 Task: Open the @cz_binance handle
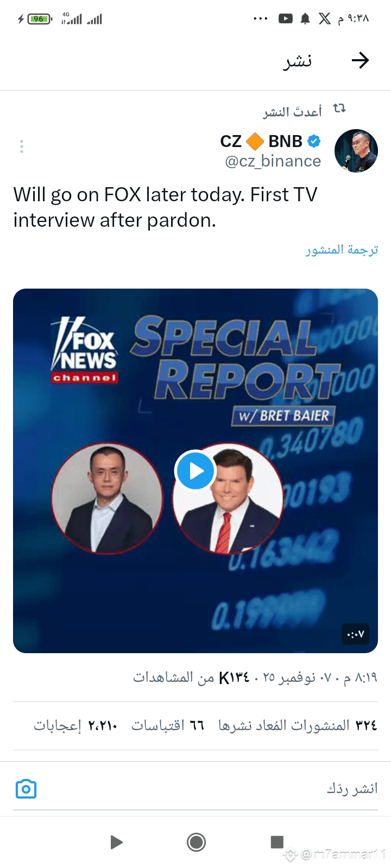click(273, 161)
